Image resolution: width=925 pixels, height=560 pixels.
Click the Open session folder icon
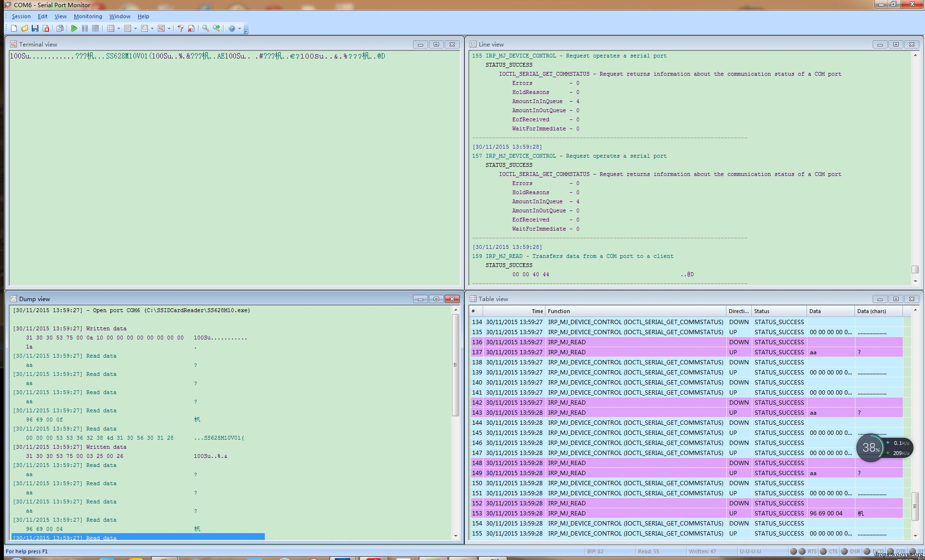[x=24, y=29]
